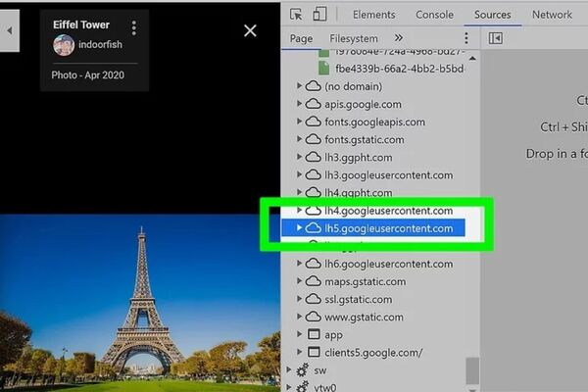The image size is (588, 392).
Task: Show more navigator tabs with chevron
Action: click(399, 38)
